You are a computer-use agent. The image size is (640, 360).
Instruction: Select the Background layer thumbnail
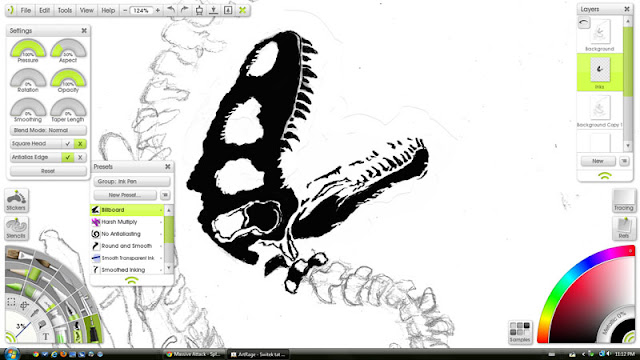point(600,31)
